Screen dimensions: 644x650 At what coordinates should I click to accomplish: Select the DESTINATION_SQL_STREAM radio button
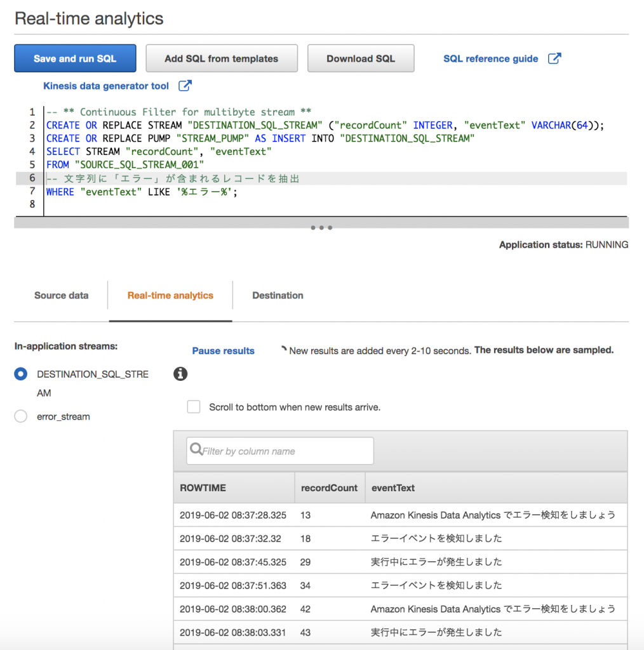[x=21, y=374]
